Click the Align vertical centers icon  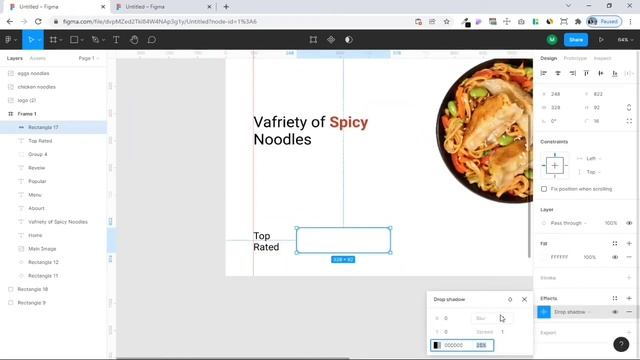pyautogui.click(x=601, y=73)
